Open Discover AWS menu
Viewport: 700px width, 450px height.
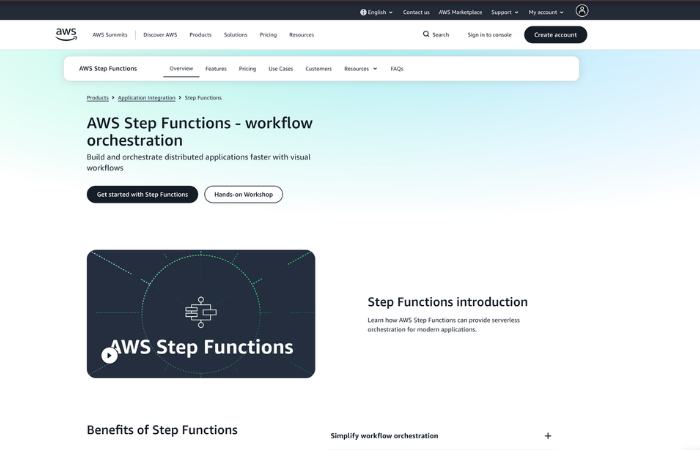(160, 35)
